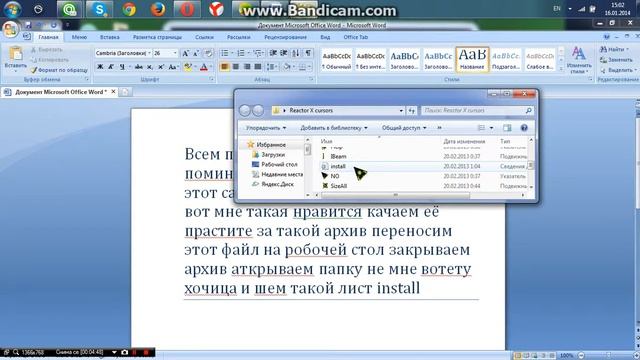640x360 pixels.
Task: Toggle bold (Ж) formatting
Action: click(100, 67)
